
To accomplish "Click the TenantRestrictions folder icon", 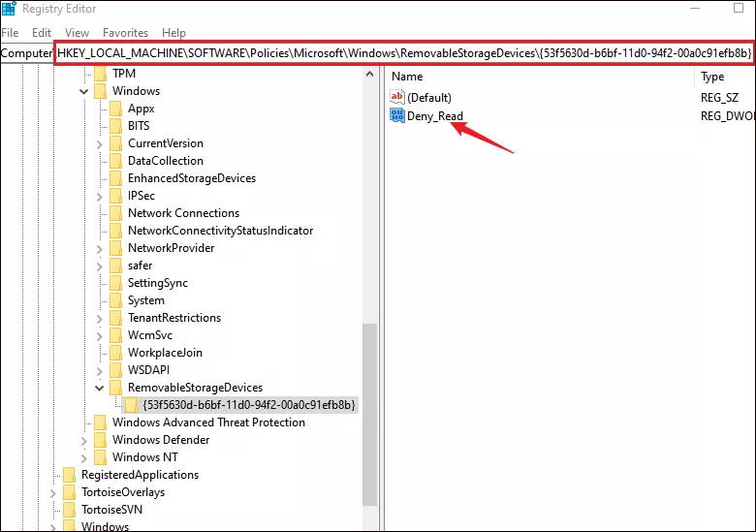I will [x=115, y=318].
